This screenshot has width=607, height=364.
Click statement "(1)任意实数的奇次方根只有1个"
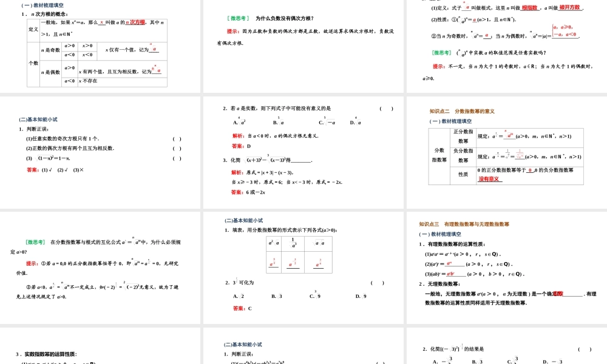click(63, 138)
